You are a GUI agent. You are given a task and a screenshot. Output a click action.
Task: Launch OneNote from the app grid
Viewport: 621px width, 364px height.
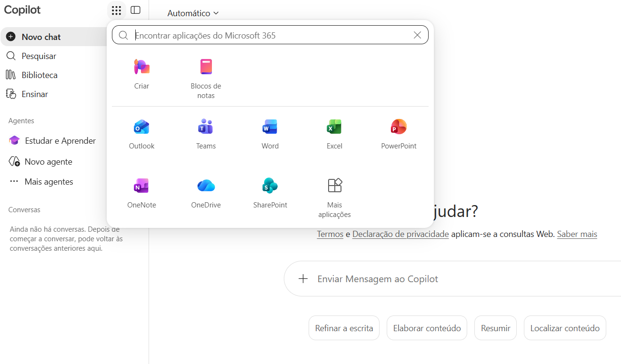point(142,193)
